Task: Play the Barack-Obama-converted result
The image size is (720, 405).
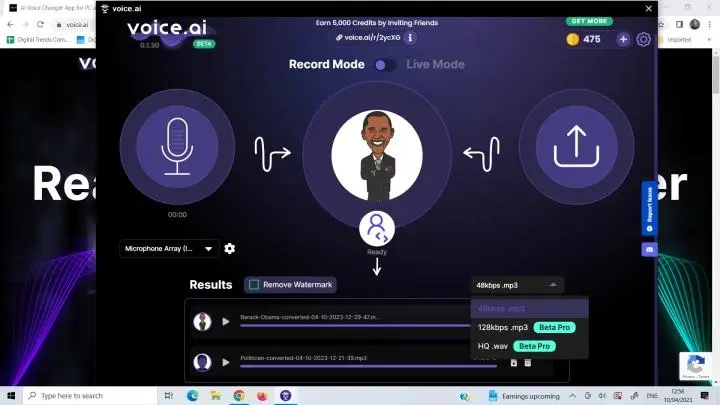Action: click(225, 322)
